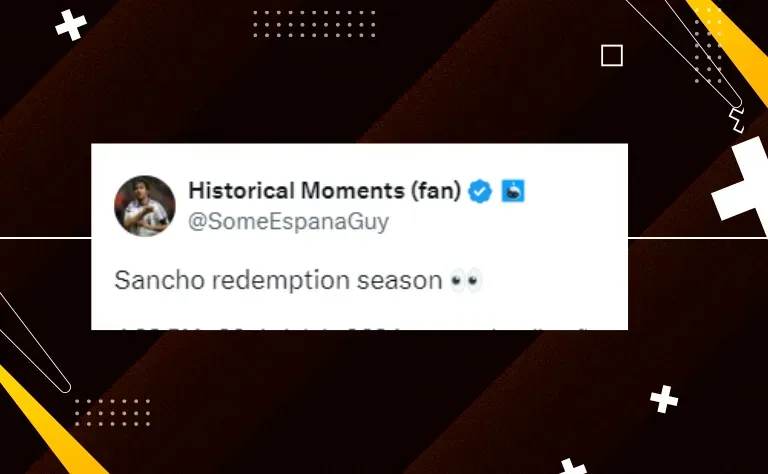
Task: Click the blue verified checkmark badge
Action: tap(480, 191)
